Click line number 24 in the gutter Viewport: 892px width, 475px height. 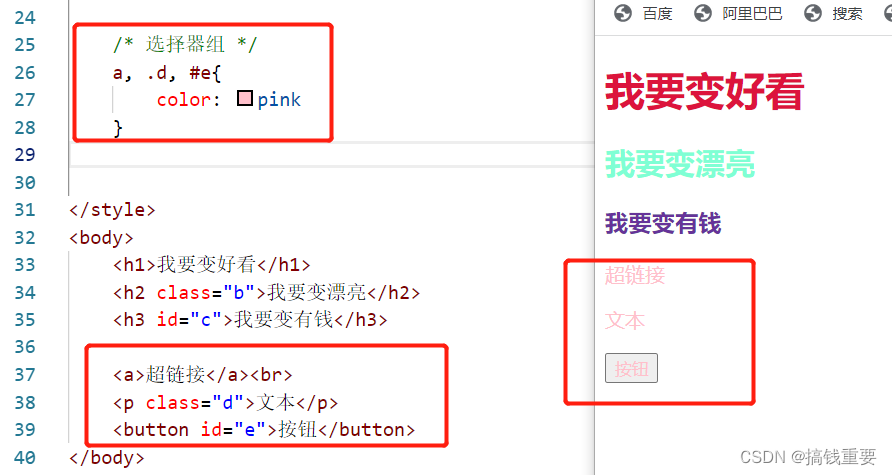(24, 18)
